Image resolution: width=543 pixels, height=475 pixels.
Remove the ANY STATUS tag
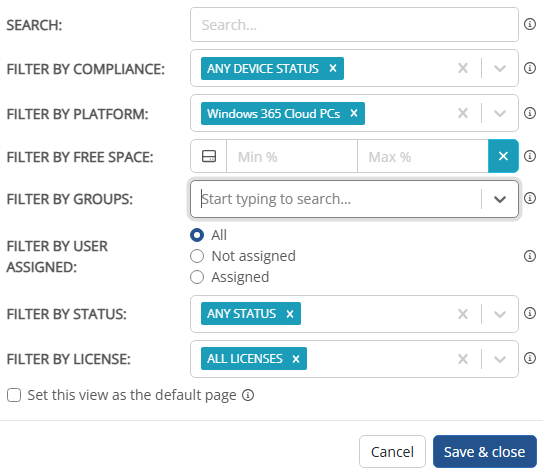tap(290, 314)
